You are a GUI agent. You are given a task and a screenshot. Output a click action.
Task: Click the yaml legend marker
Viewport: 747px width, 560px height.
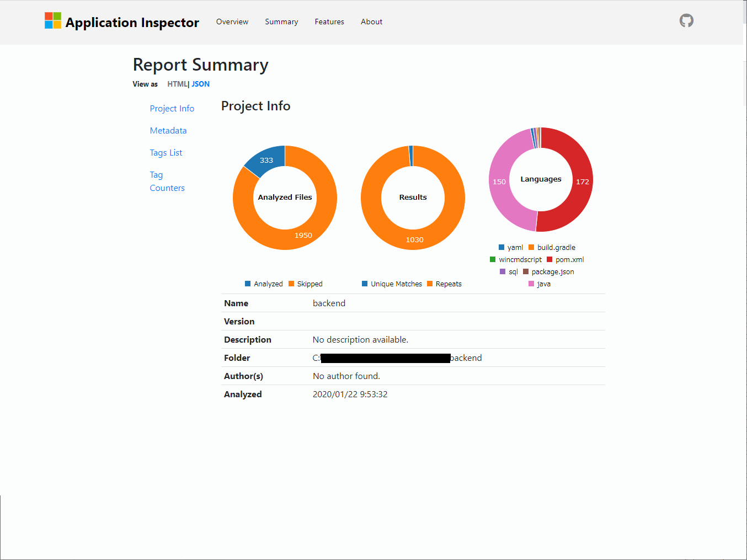tap(502, 247)
